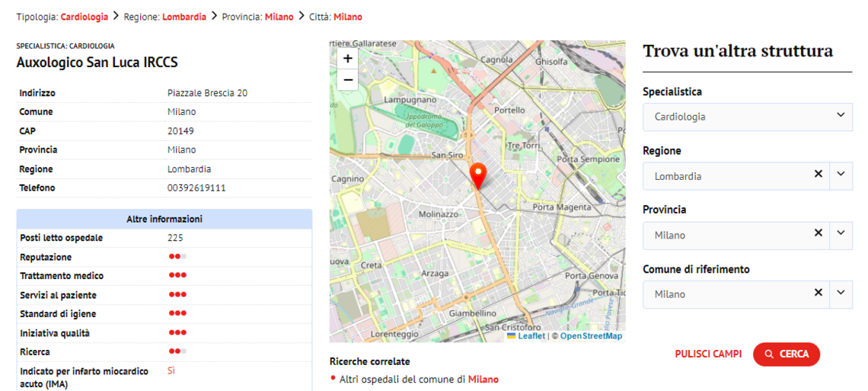Click the red location pin marker

(478, 175)
